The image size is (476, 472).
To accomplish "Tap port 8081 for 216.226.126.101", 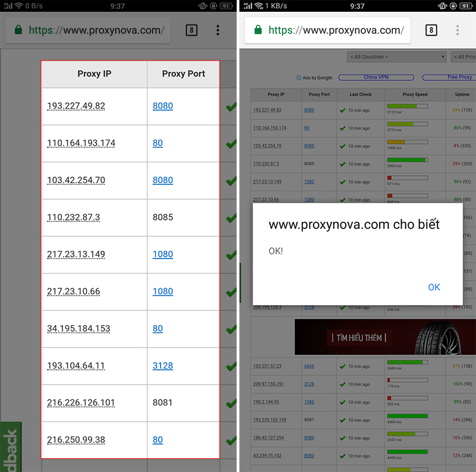I will click(x=162, y=402).
